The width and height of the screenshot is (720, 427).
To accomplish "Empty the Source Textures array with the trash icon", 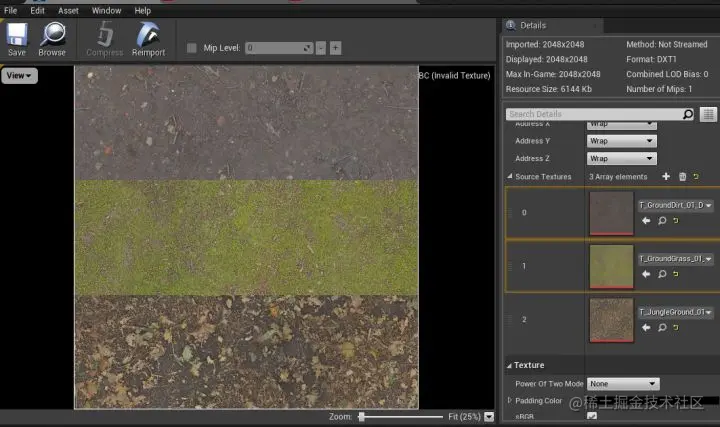I will 682,176.
